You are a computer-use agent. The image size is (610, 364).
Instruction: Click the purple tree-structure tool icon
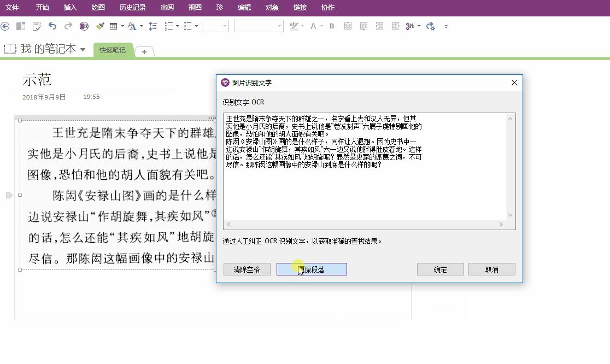[x=409, y=26]
